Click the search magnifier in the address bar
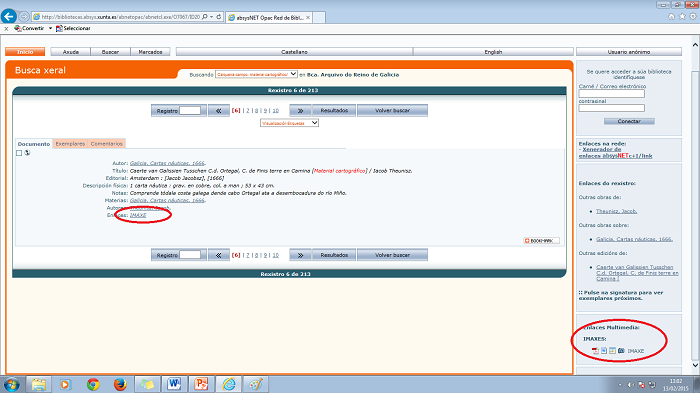Image resolution: width=700 pixels, height=393 pixels. (x=204, y=17)
